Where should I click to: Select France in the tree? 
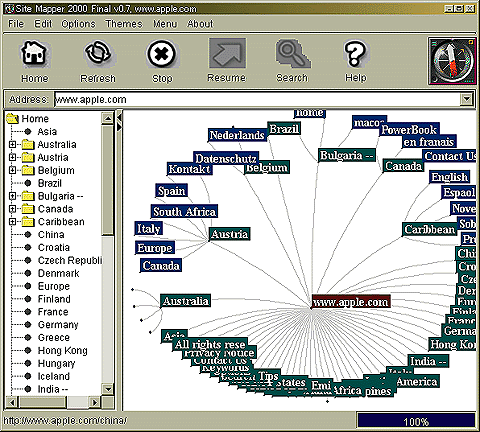[x=53, y=312]
